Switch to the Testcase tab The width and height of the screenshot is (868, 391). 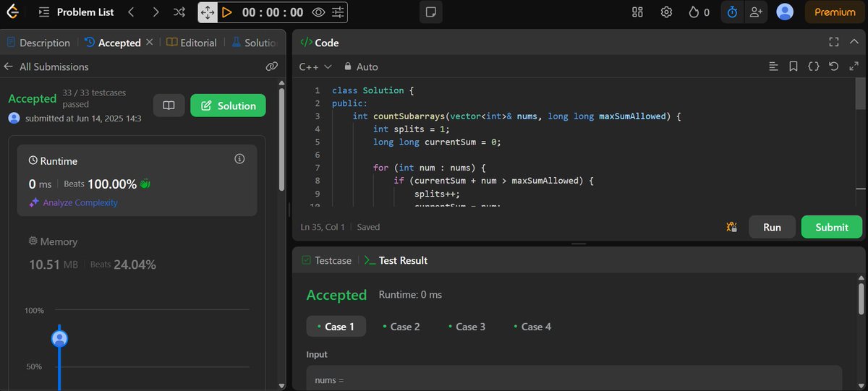[326, 260]
